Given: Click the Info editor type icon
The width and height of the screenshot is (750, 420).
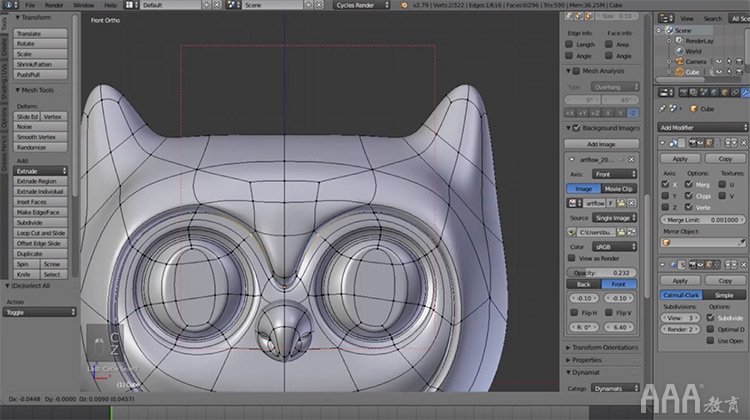Looking at the screenshot, I should pos(10,5).
